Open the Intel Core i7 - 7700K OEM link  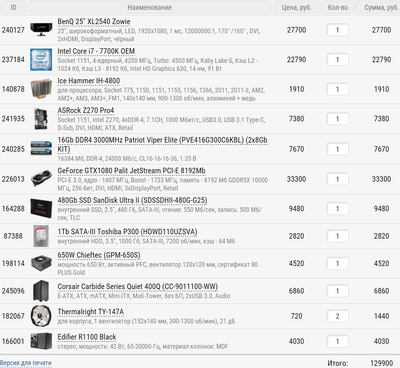click(x=96, y=51)
